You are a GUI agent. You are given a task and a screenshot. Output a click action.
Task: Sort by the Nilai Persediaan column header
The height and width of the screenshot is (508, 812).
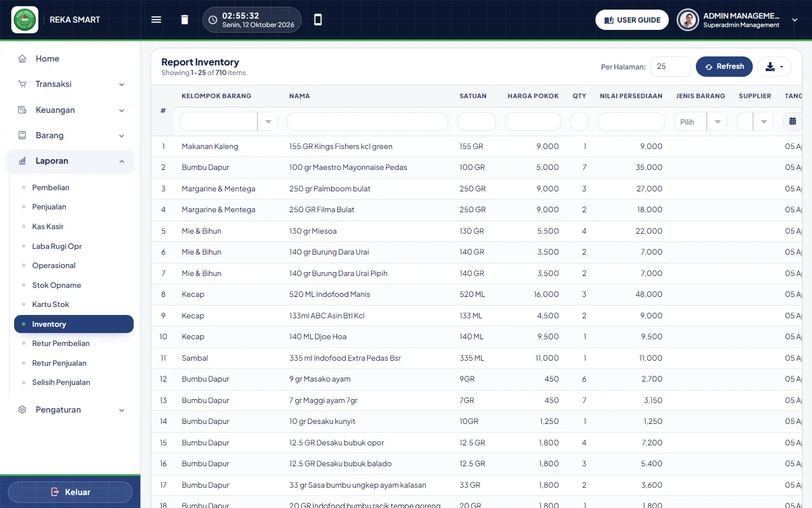pos(631,96)
